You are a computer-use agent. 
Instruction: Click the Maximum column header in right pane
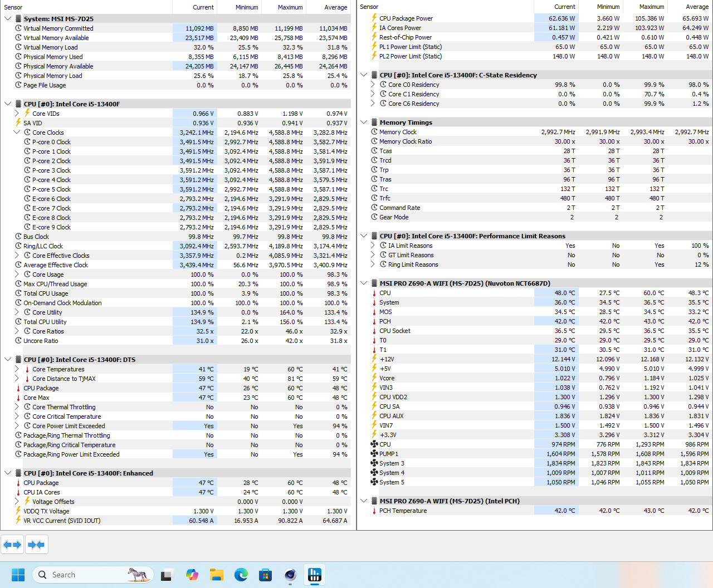[645, 7]
